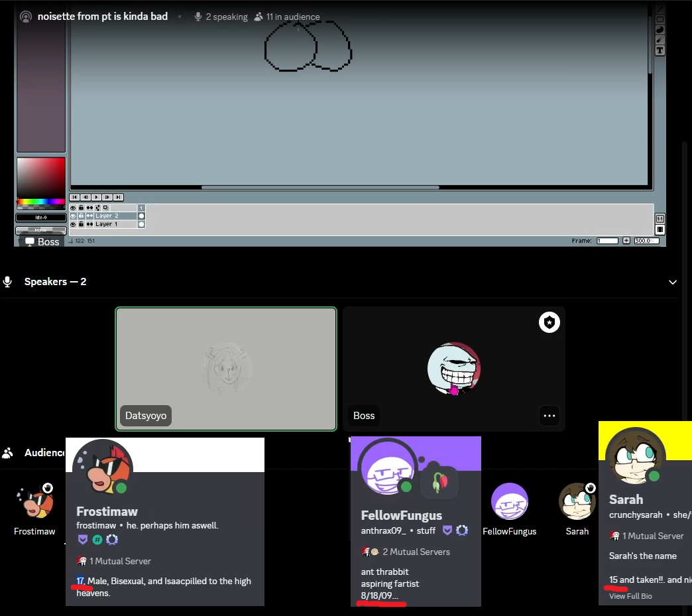Toggle visibility for all layers in header
This screenshot has height=616, width=692.
click(74, 208)
